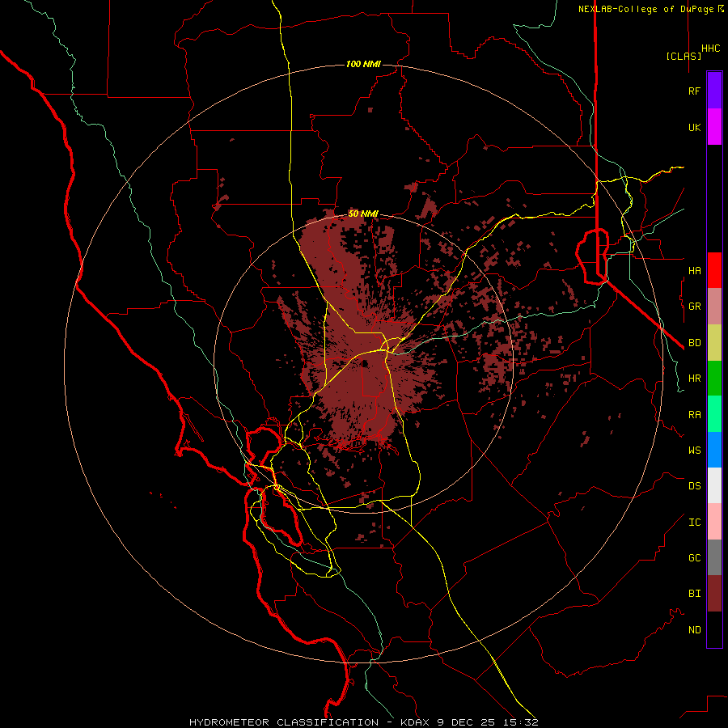
Task: Click the RF purple legend swatch
Action: (x=714, y=91)
